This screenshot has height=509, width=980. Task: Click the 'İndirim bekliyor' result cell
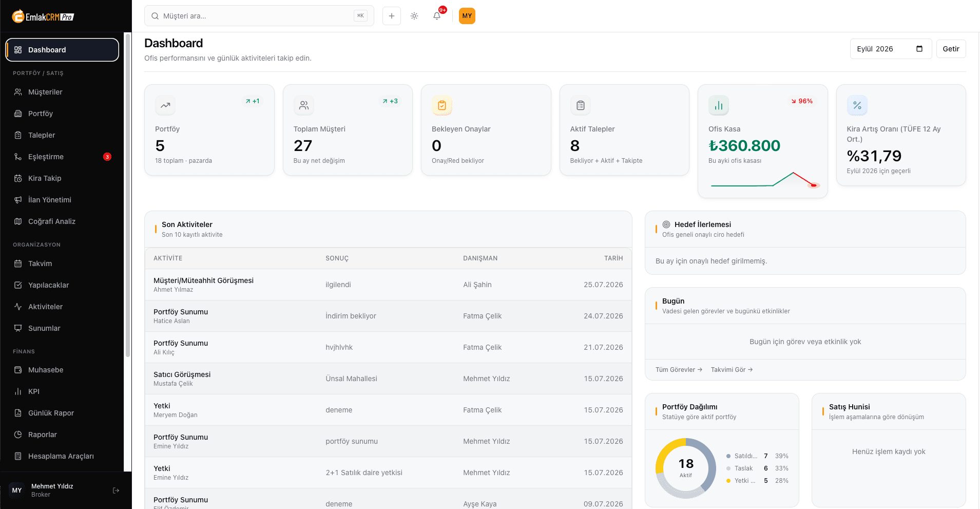point(351,316)
